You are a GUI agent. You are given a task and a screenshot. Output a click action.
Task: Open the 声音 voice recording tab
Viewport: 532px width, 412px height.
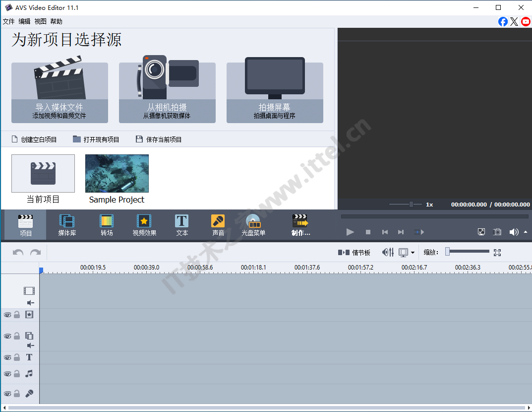(218, 225)
